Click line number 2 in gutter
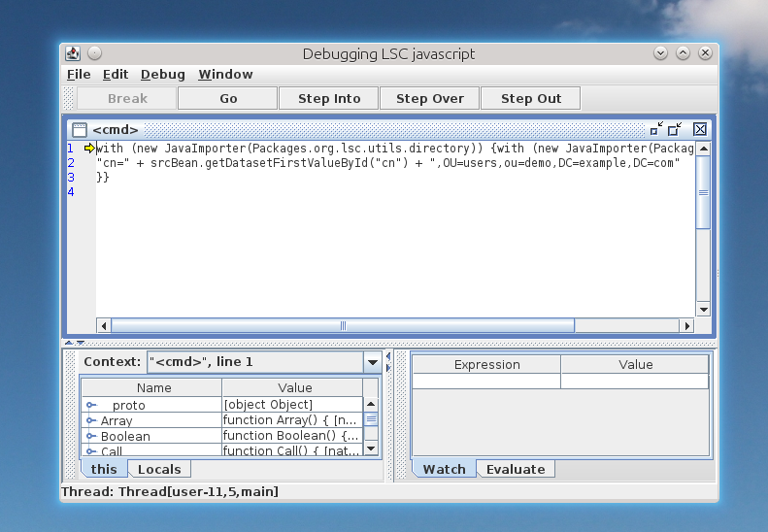 click(x=71, y=163)
